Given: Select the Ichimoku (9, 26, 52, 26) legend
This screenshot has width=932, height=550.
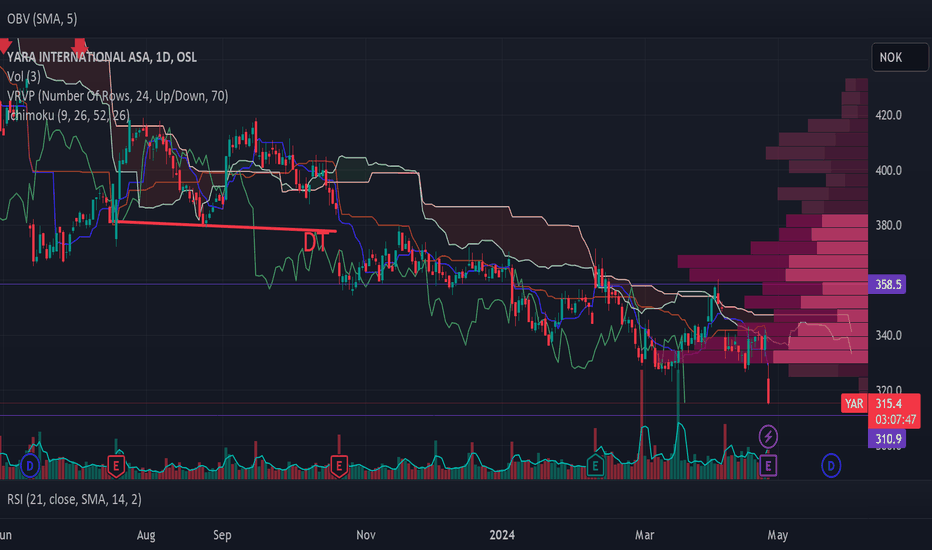Looking at the screenshot, I should point(68,115).
